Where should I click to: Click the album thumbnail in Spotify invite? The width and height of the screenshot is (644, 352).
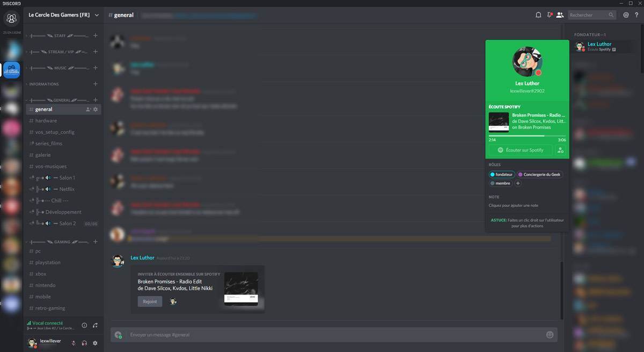pyautogui.click(x=241, y=289)
